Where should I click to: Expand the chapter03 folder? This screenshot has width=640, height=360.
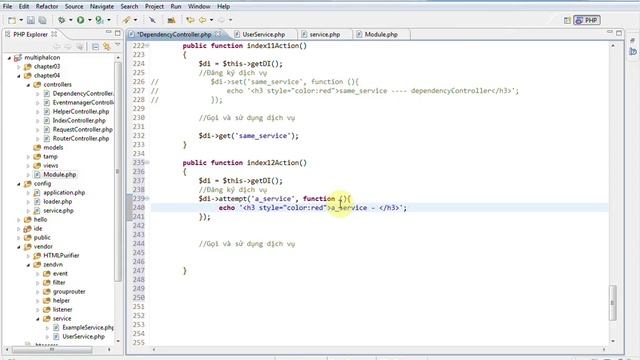tap(19, 67)
